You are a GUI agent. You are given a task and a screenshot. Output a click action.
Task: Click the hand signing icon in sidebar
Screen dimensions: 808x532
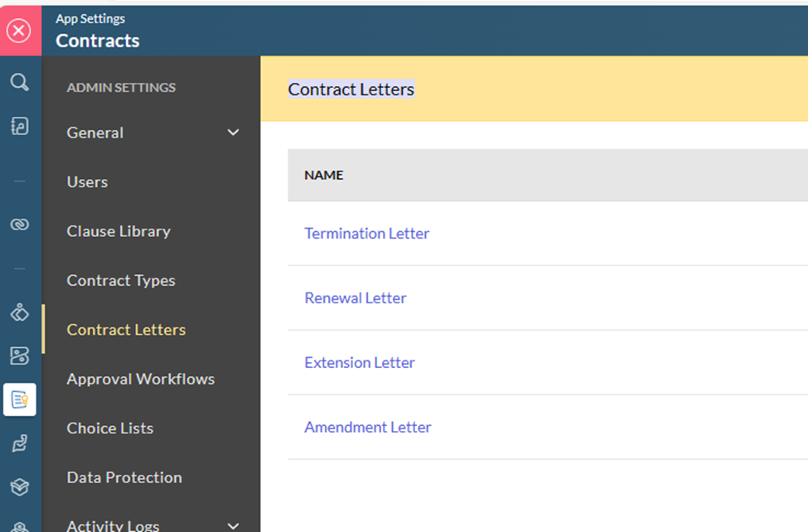[20, 443]
